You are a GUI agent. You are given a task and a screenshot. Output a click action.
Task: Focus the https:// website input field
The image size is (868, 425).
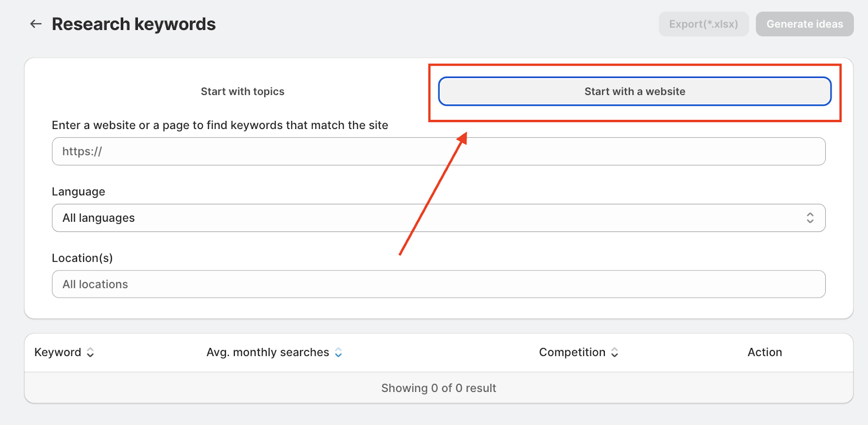(x=438, y=151)
